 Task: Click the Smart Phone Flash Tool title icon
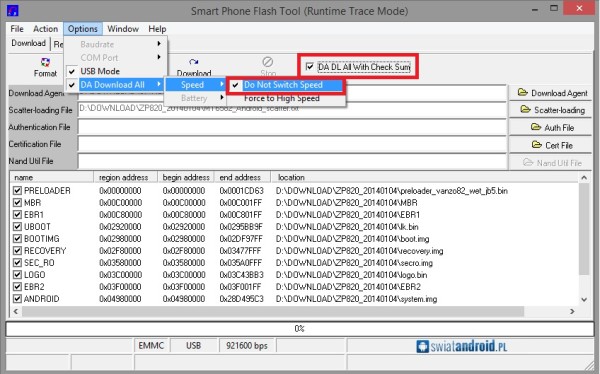point(12,10)
